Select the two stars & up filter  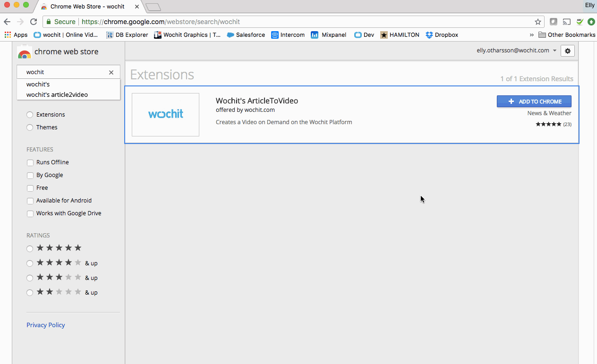pos(30,293)
